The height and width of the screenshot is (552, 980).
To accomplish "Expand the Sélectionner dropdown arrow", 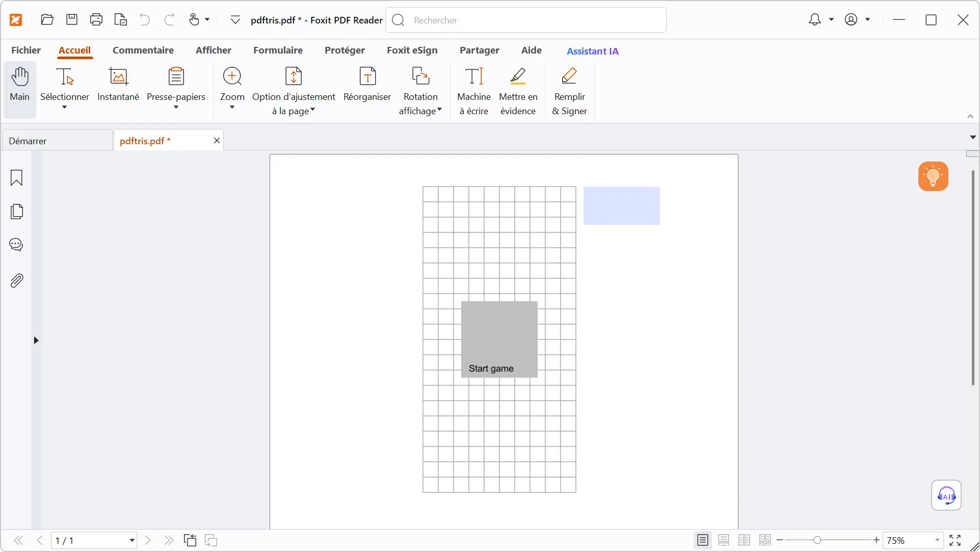I will tap(65, 108).
